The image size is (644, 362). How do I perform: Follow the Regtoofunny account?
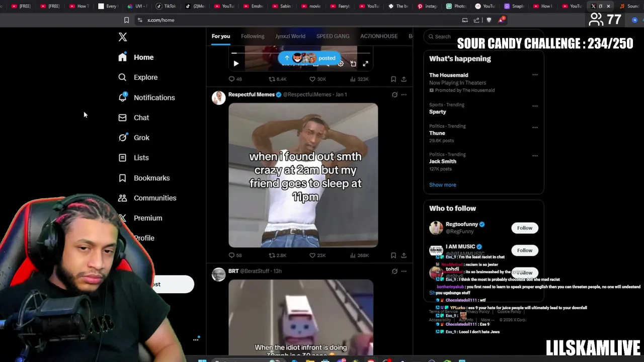(x=525, y=228)
